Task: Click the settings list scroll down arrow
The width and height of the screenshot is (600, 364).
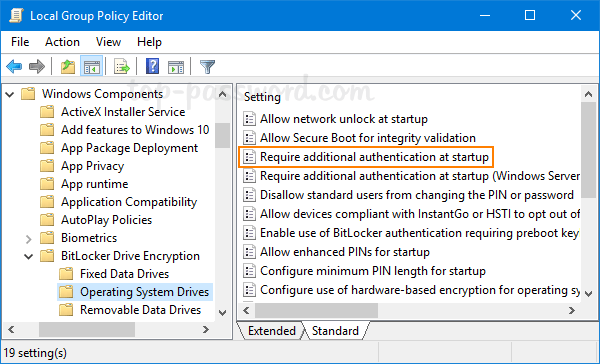Action: click(589, 294)
